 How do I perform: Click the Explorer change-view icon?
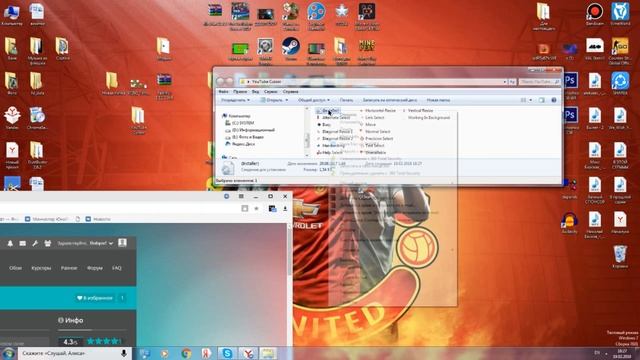pos(523,100)
